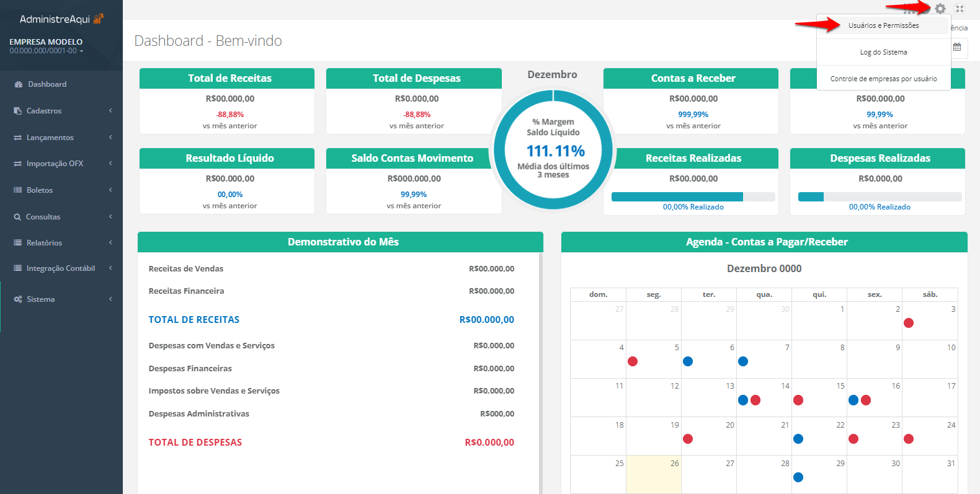Click the four-dot grid icon at top right

coord(960,9)
